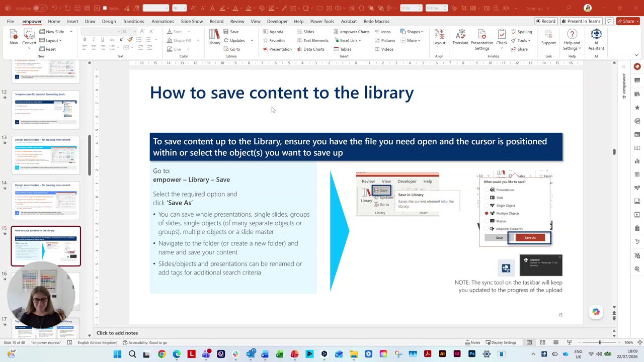Open the Windows Start menu
This screenshot has width=644, height=362.
click(x=117, y=354)
